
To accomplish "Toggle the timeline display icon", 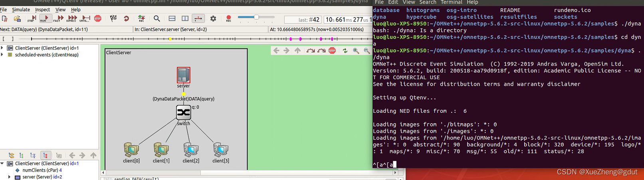I will 198,18.
